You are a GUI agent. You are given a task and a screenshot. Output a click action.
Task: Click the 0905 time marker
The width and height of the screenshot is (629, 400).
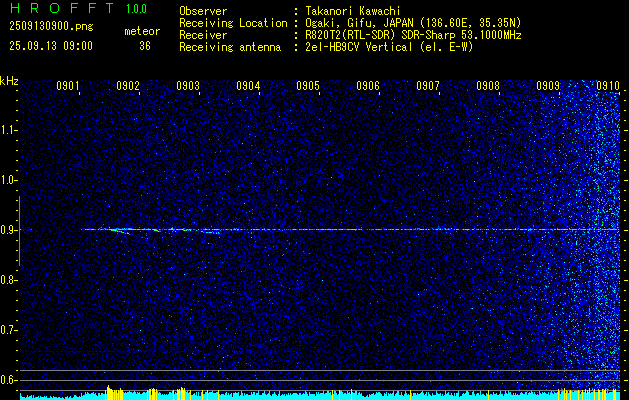click(308, 85)
